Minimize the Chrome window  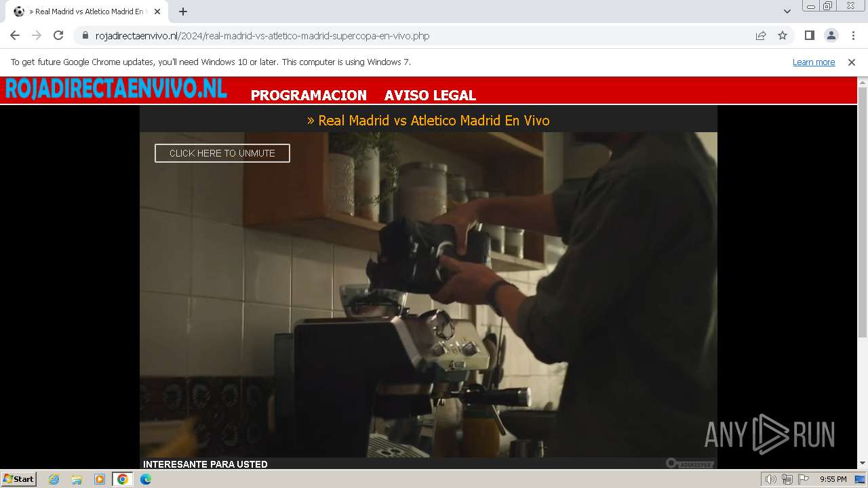coord(810,6)
